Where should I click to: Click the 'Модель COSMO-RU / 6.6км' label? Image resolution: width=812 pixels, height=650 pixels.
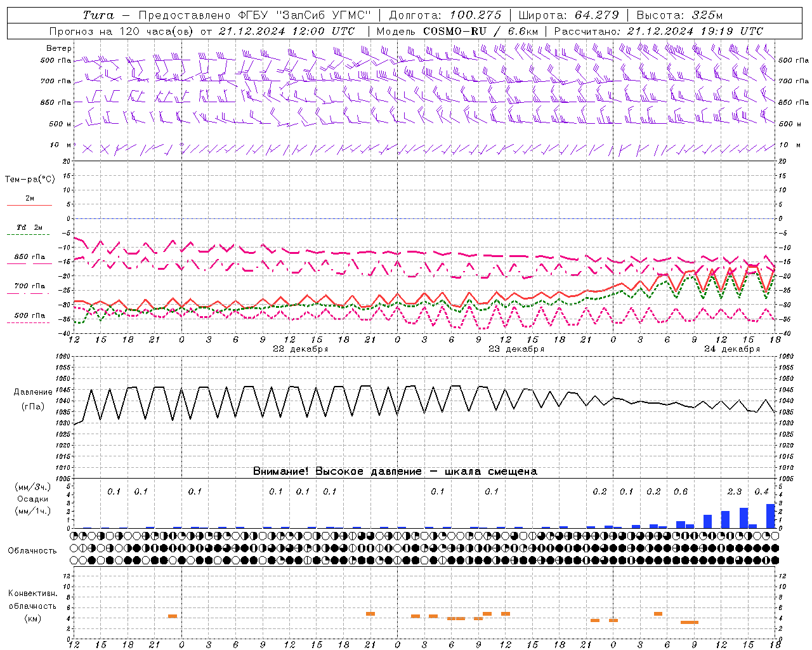pyautogui.click(x=457, y=31)
